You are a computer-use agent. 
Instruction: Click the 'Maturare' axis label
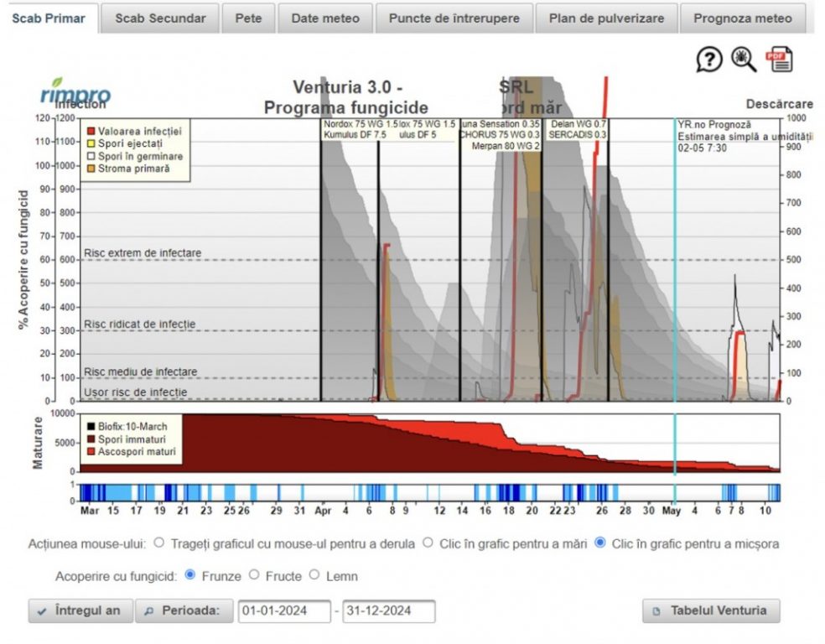click(38, 443)
